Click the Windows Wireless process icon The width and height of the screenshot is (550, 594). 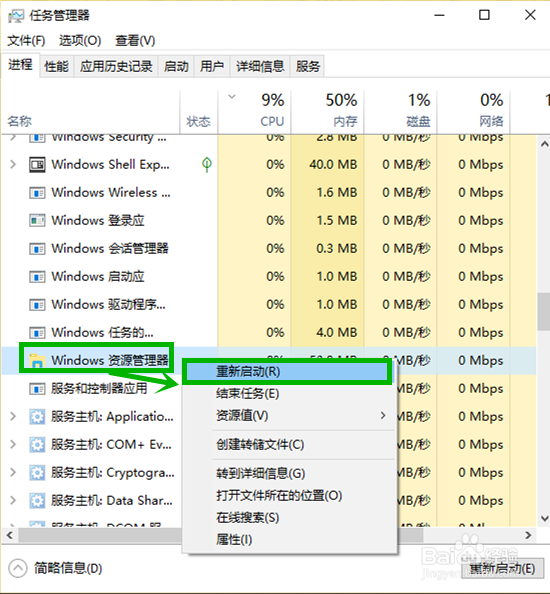coord(37,192)
